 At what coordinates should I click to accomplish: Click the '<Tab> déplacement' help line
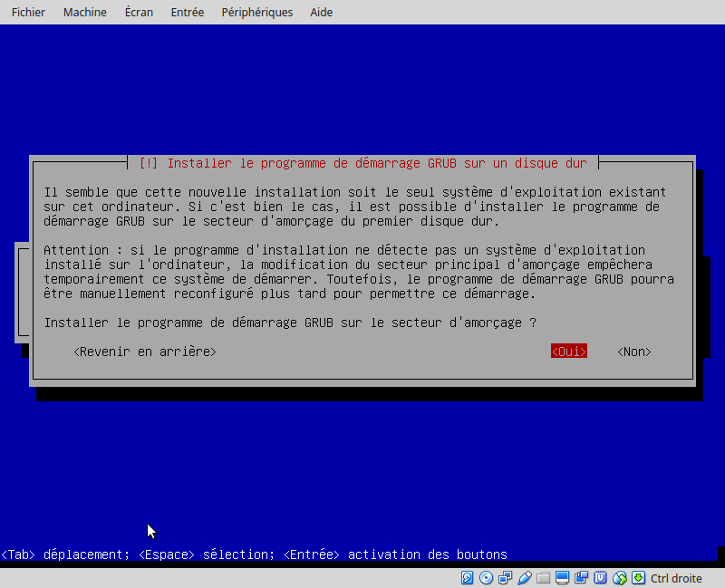pos(254,554)
